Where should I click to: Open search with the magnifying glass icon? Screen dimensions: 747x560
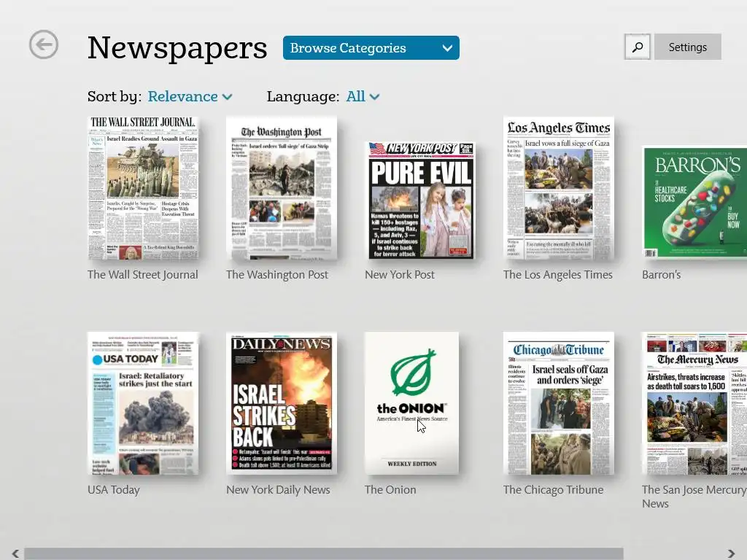(637, 47)
